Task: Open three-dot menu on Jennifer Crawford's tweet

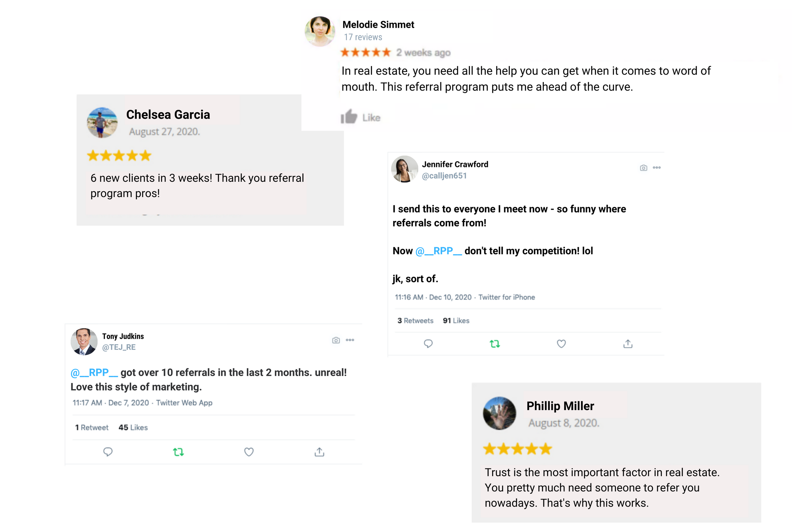Action: (657, 168)
